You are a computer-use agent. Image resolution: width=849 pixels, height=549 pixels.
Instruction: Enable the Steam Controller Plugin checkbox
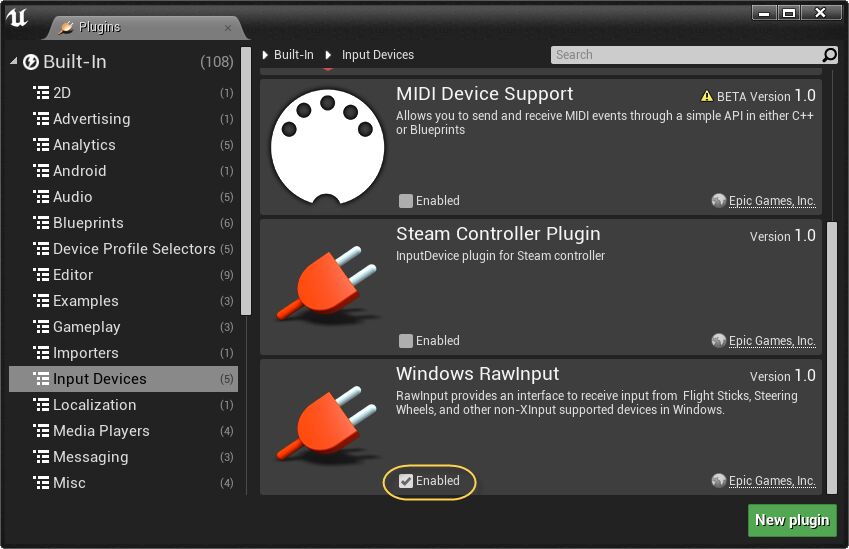(x=405, y=341)
